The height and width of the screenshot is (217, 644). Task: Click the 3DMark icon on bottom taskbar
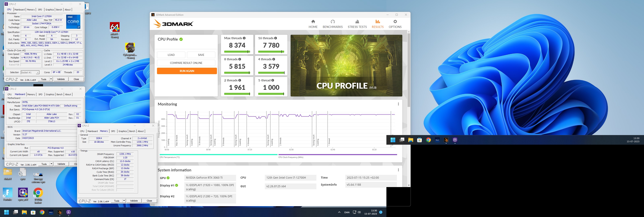coord(60,212)
